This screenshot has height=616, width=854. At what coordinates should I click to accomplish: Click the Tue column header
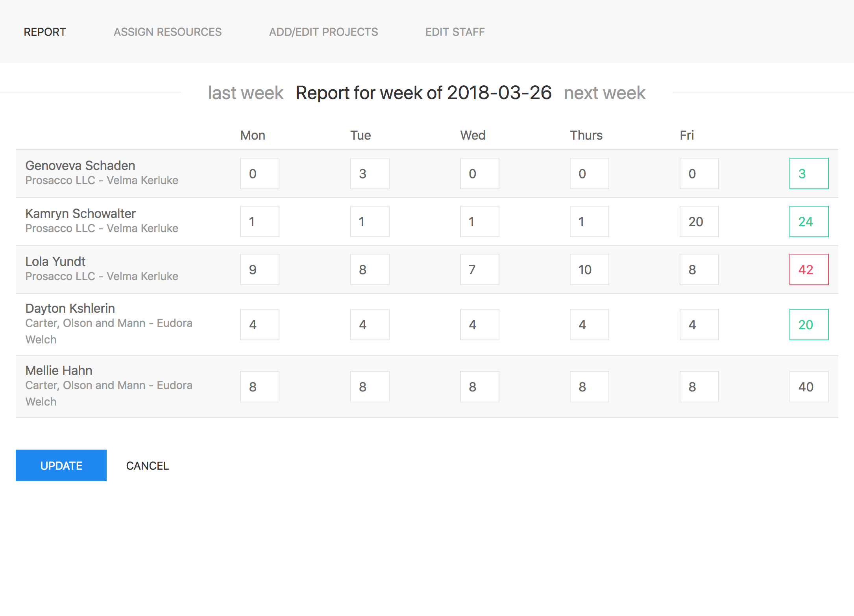(x=360, y=135)
